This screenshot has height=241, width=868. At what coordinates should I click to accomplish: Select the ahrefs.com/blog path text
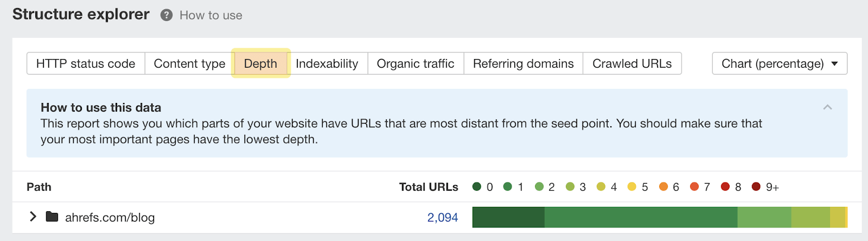pos(110,217)
